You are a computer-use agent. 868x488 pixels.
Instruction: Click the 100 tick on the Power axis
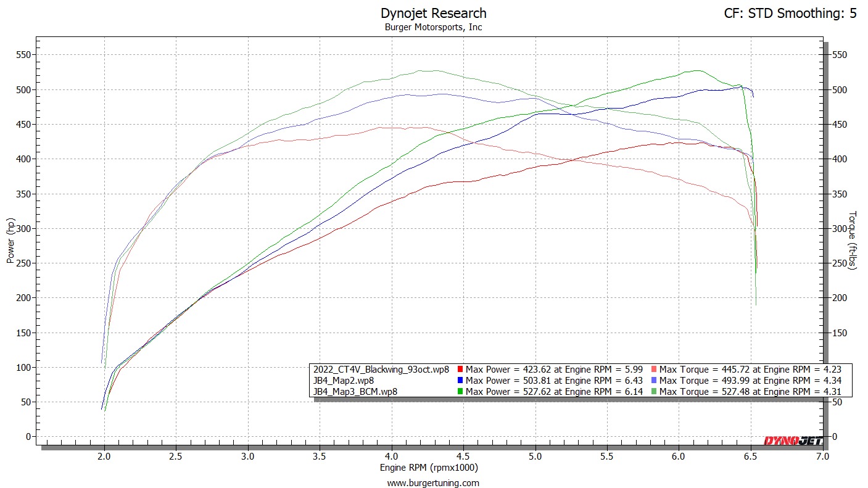click(x=24, y=367)
